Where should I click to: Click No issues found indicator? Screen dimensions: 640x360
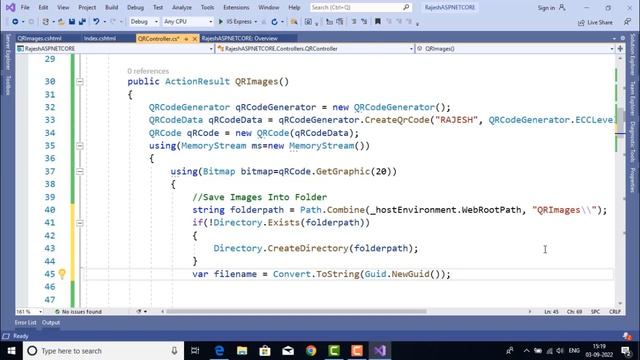click(x=78, y=311)
